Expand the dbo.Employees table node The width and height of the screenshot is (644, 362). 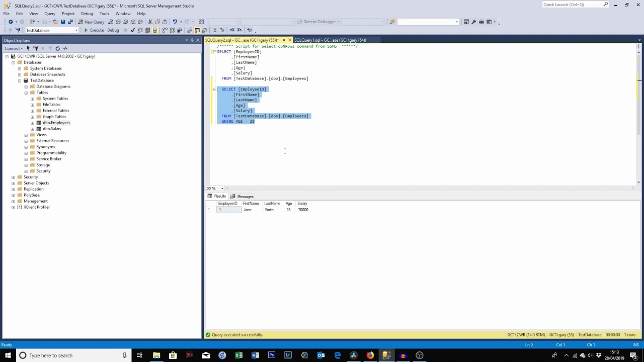coord(33,123)
